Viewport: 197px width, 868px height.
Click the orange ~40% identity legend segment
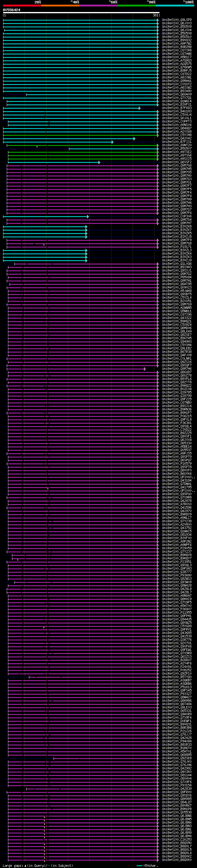[61, 6]
